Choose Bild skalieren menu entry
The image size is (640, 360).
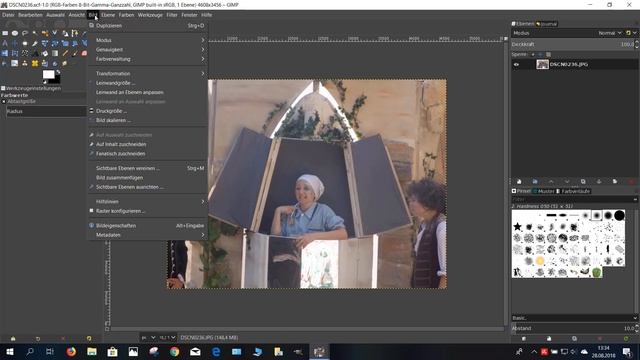click(148, 120)
